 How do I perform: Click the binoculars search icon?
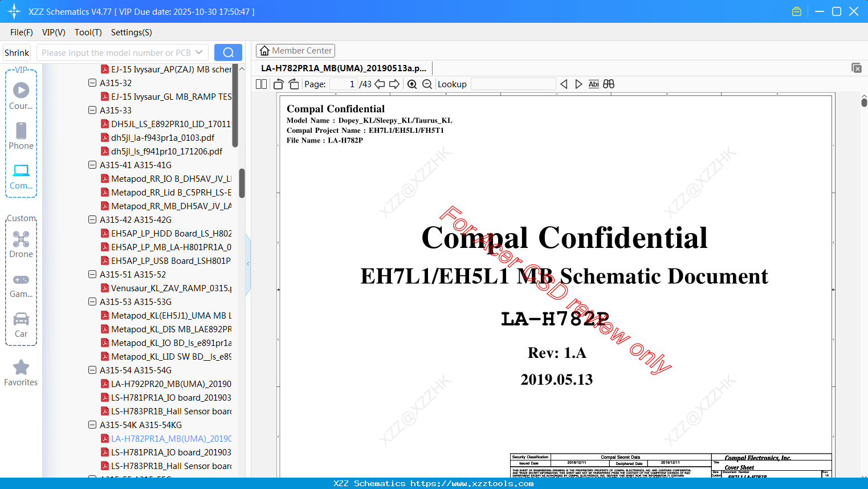[609, 84]
